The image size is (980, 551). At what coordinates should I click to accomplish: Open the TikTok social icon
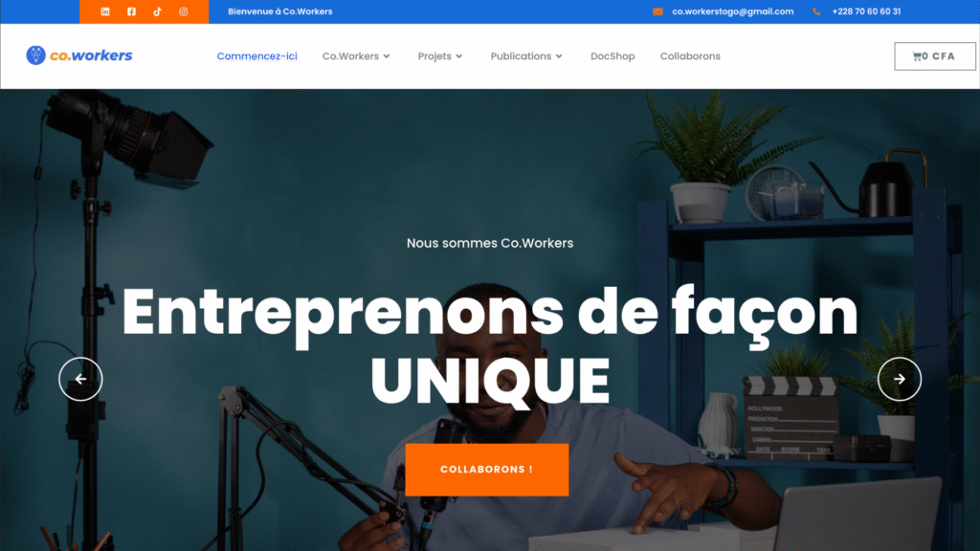tap(158, 11)
